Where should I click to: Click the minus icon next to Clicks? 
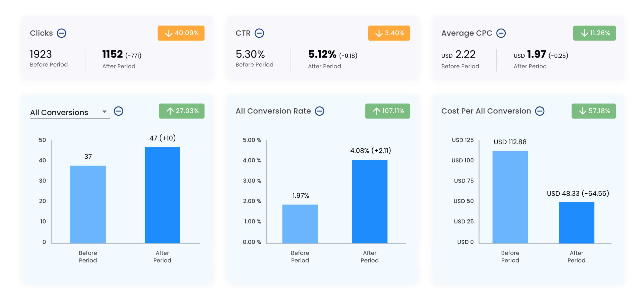pos(61,33)
